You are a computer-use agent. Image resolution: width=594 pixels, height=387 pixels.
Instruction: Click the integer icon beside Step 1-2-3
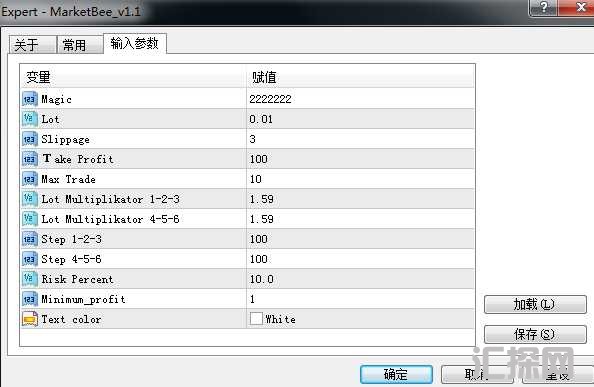(x=30, y=239)
